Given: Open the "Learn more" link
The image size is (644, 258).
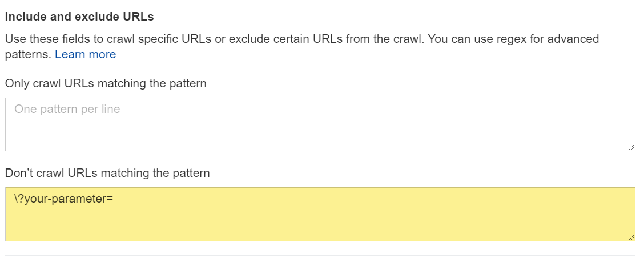Looking at the screenshot, I should [x=85, y=55].
